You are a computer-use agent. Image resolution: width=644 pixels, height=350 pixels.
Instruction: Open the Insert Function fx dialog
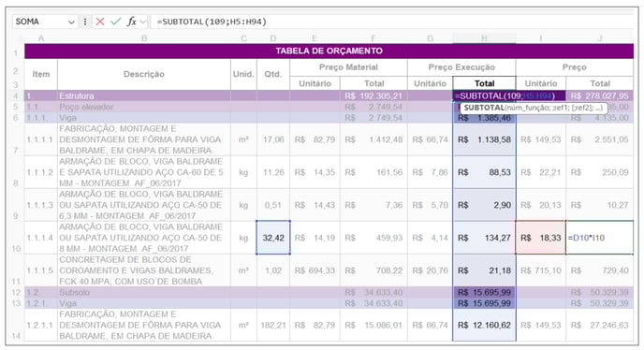click(131, 22)
